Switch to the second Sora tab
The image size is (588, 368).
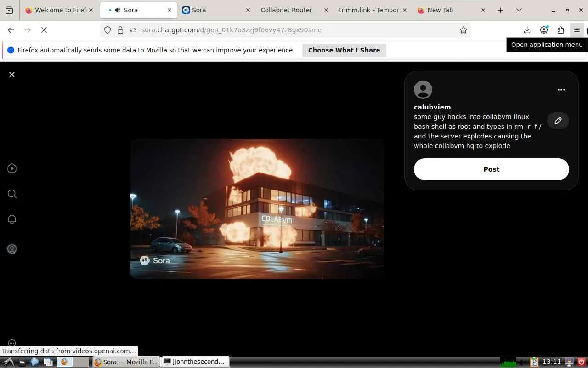[217, 10]
